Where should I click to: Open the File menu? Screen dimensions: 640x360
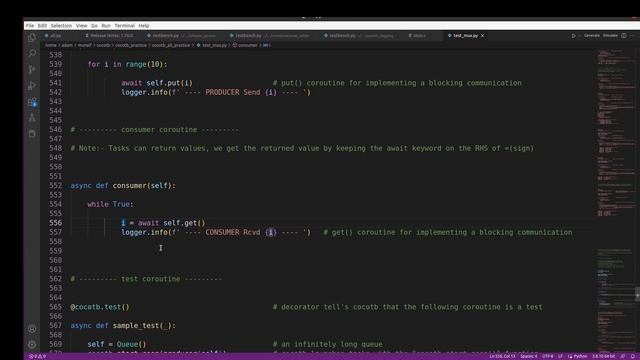click(x=30, y=26)
